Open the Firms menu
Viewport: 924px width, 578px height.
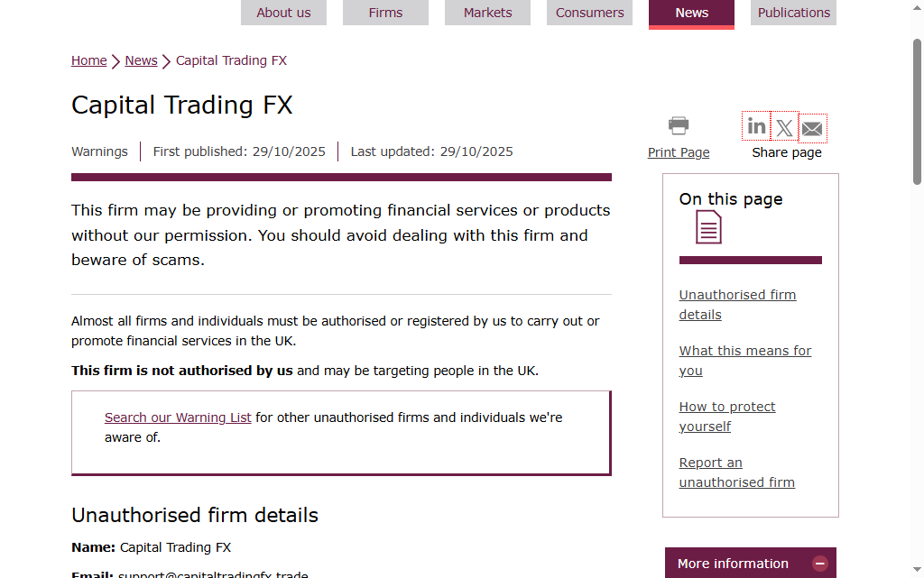pyautogui.click(x=385, y=13)
